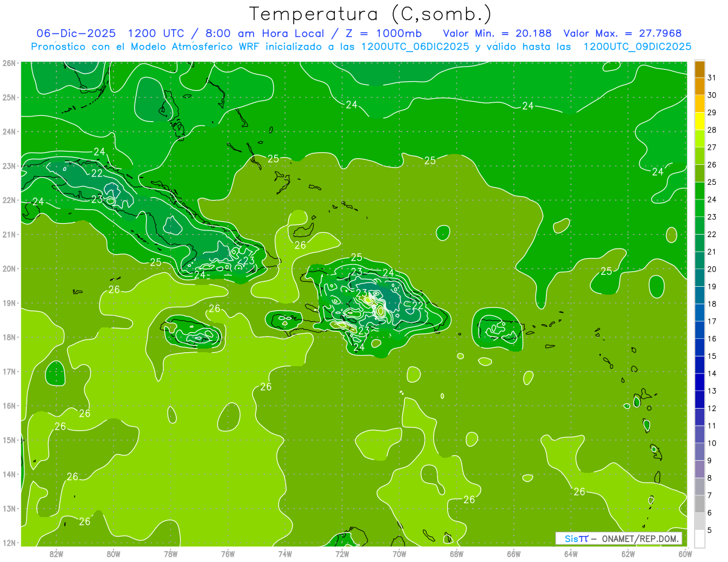Click the title "Temperatura (C,somb.)"

[x=371, y=14]
